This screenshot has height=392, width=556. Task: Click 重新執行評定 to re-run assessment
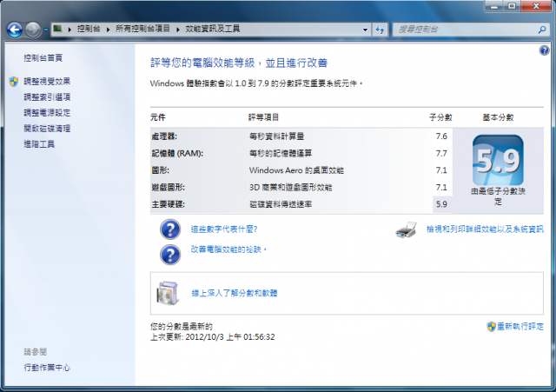520,326
